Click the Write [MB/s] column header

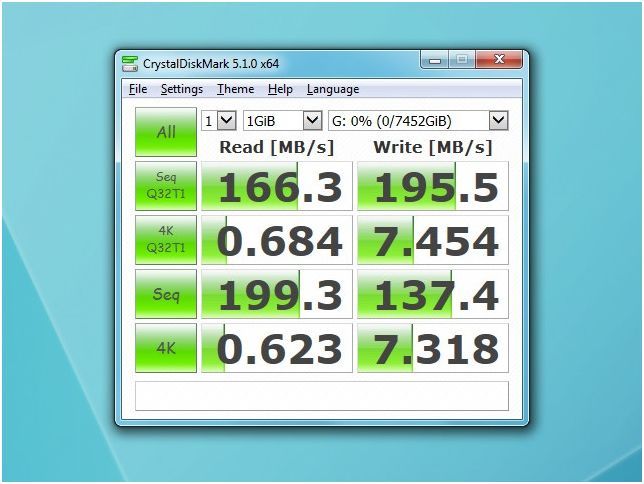433,148
